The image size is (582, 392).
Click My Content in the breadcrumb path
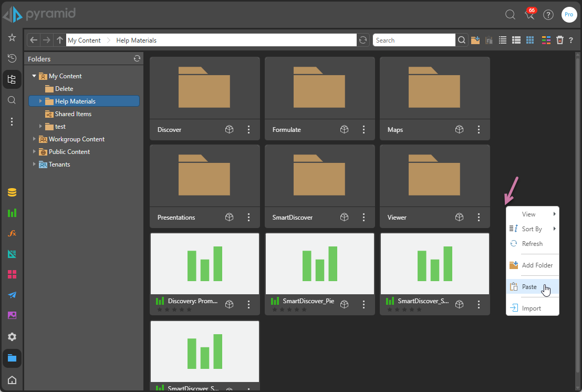click(x=85, y=40)
